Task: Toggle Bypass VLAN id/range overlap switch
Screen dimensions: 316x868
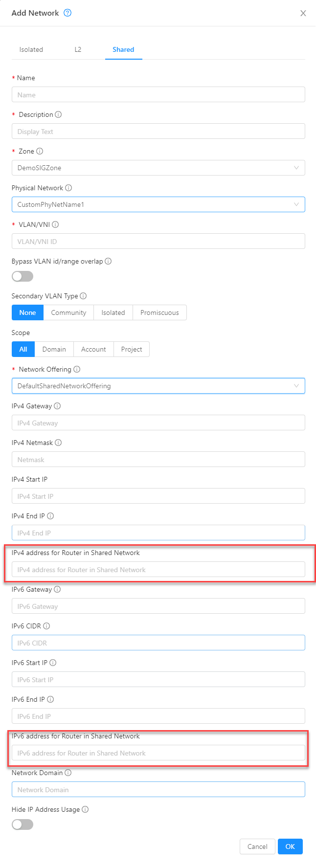Action: pos(23,276)
